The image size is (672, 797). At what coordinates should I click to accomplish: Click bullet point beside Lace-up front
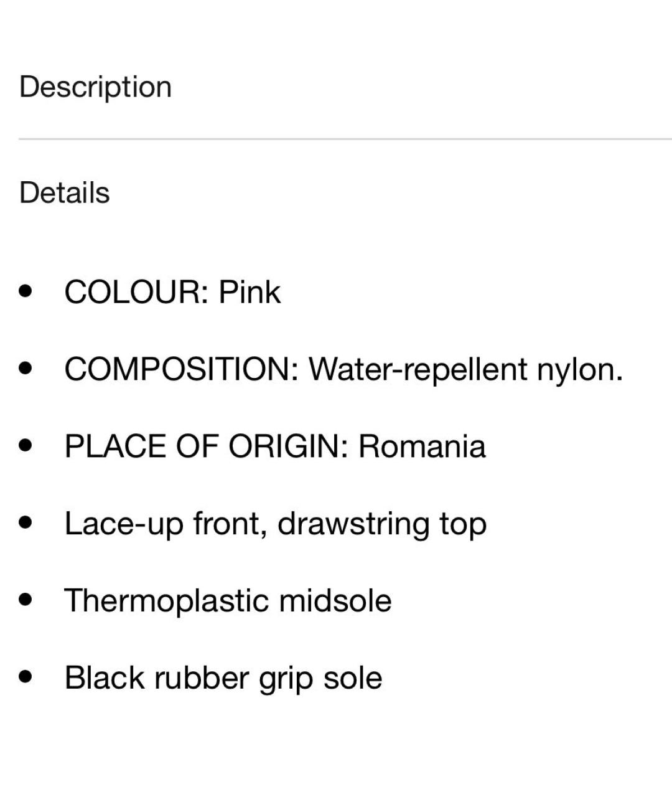point(26,523)
